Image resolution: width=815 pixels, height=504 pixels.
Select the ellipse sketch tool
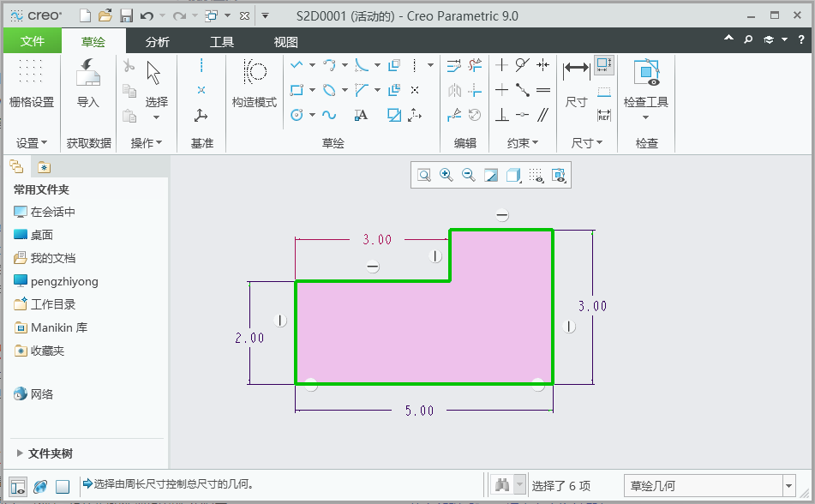329,90
